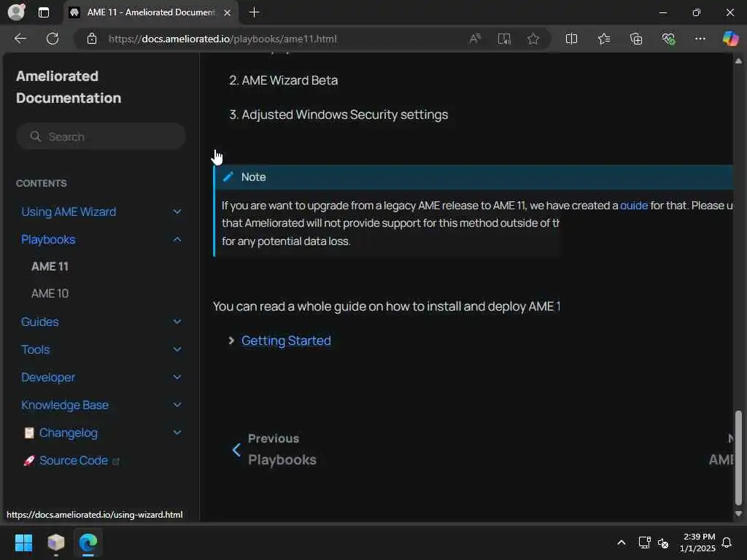The image size is (747, 560).
Task: Open Windows Start menu
Action: [23, 542]
